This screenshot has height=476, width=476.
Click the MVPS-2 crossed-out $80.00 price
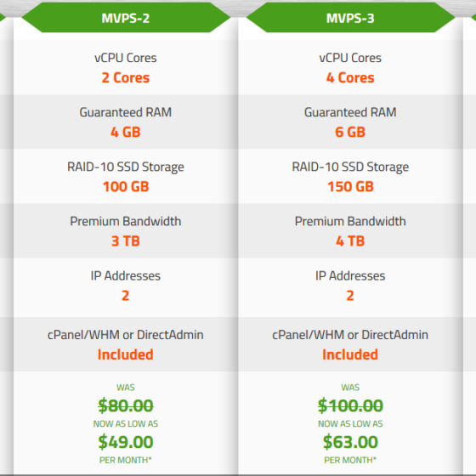pyautogui.click(x=126, y=405)
